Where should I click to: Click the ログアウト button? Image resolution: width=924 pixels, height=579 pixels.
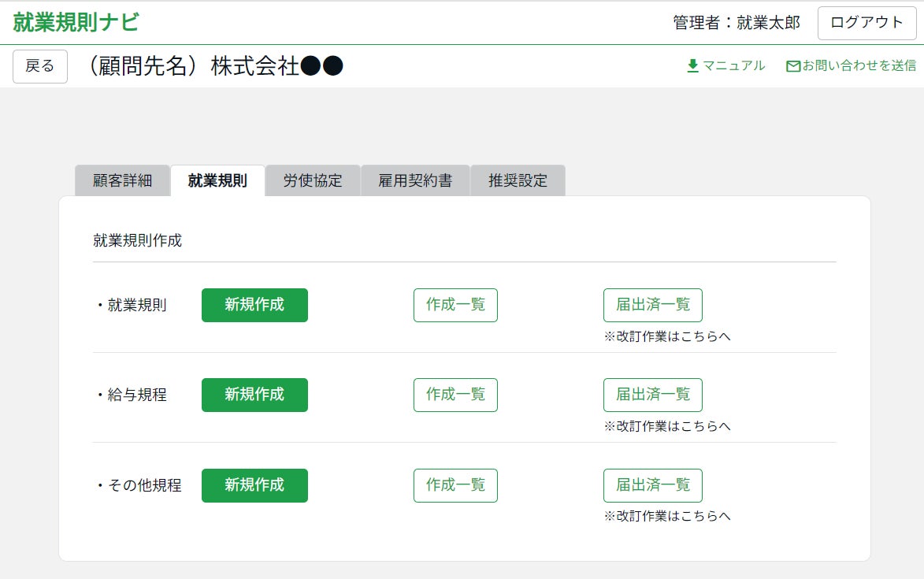(866, 23)
